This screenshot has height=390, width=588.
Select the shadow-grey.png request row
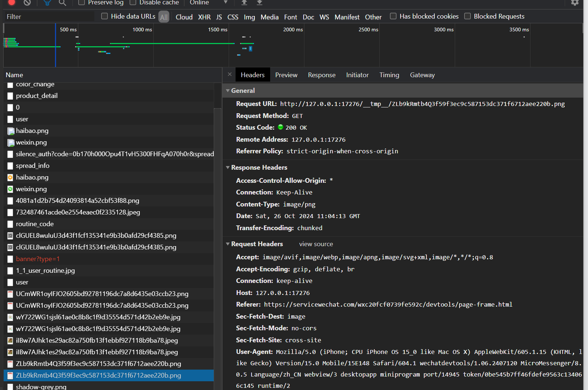[x=109, y=386]
